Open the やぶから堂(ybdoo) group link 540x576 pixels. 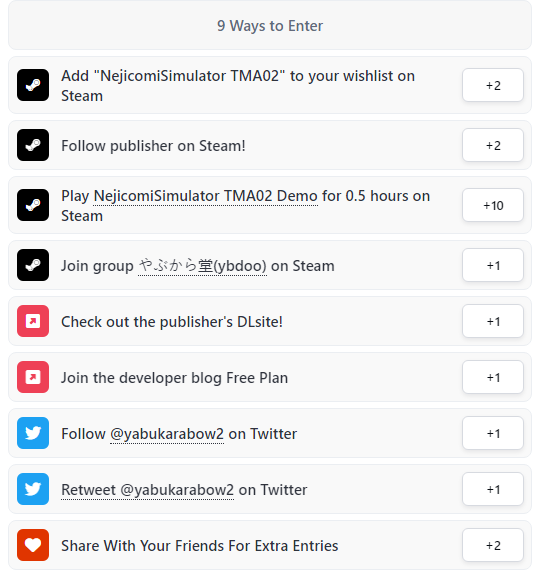202,266
